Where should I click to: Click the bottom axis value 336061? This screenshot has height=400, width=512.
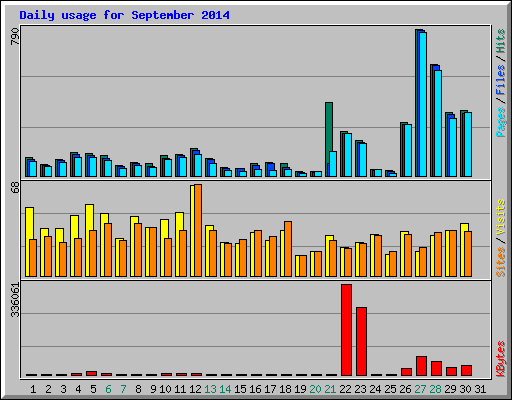click(x=15, y=300)
